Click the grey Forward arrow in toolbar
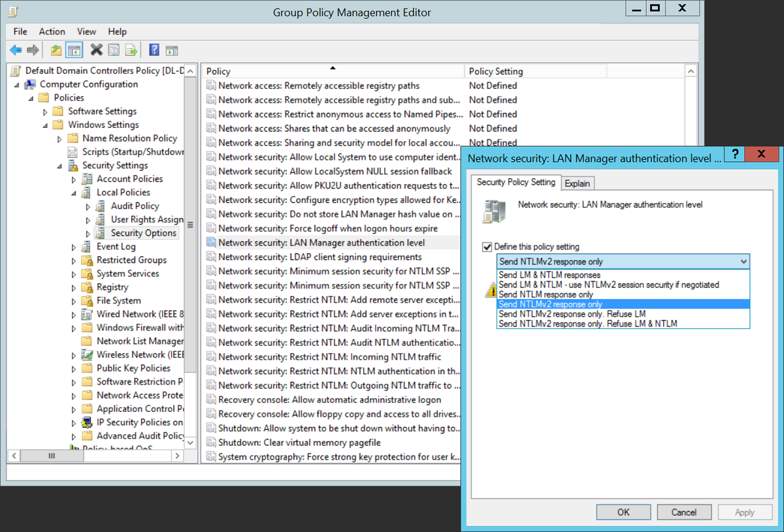 33,50
